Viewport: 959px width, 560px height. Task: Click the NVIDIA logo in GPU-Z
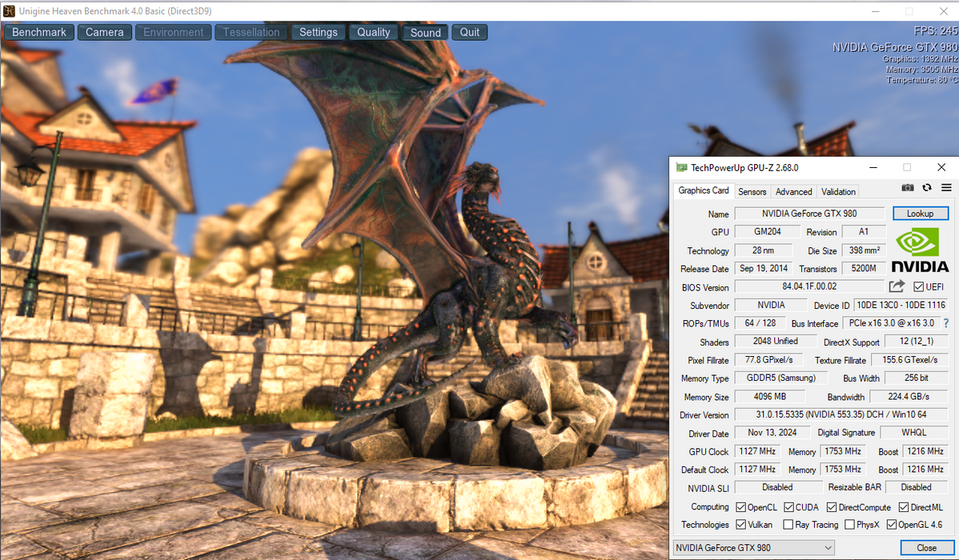point(920,250)
